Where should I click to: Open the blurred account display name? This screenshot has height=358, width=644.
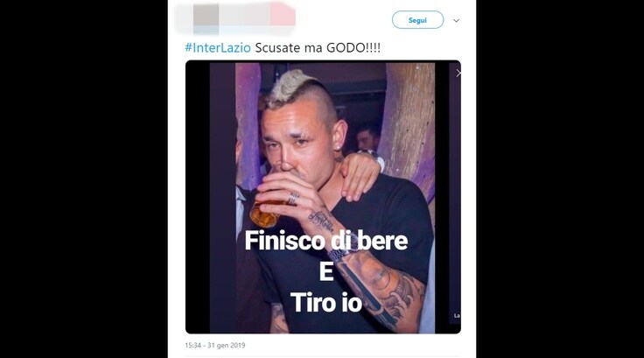tap(257, 15)
